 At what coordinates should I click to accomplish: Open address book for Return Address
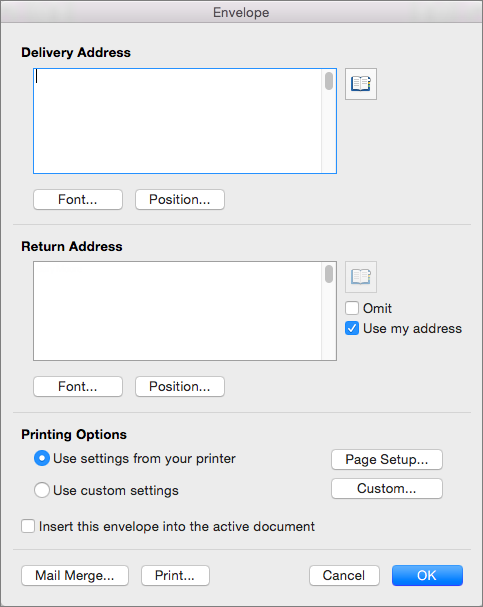(x=361, y=277)
